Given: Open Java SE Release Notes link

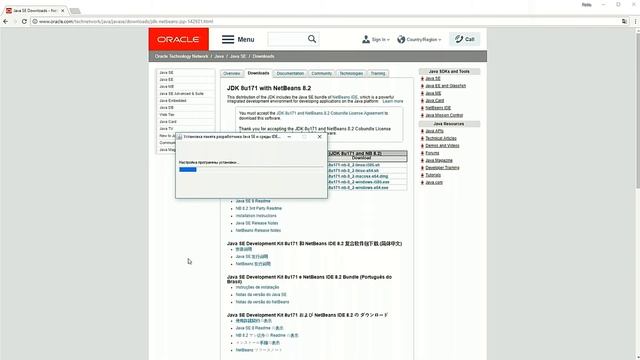Looking at the screenshot, I should pos(257,223).
